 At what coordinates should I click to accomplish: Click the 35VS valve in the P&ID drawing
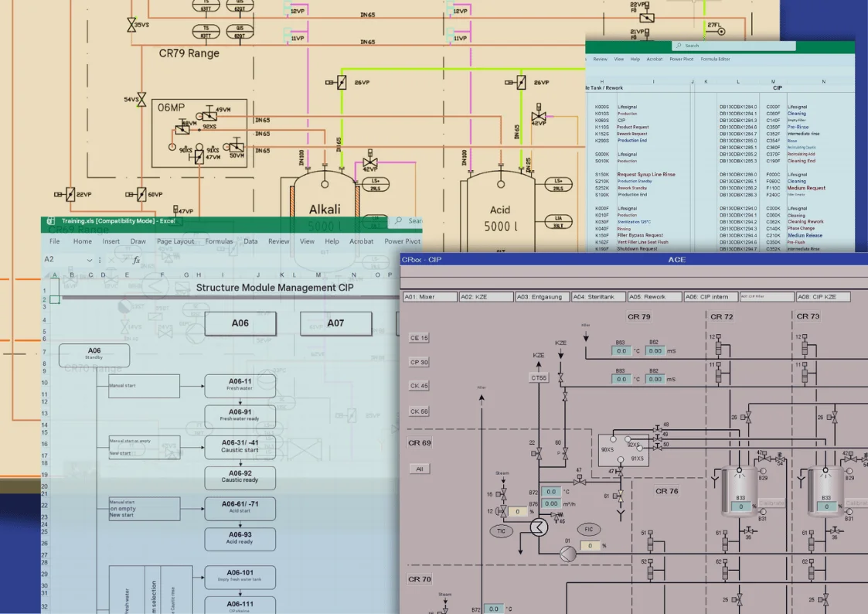click(131, 25)
